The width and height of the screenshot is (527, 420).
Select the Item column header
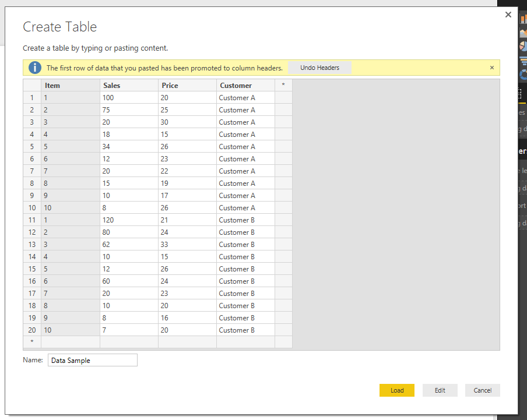point(71,85)
